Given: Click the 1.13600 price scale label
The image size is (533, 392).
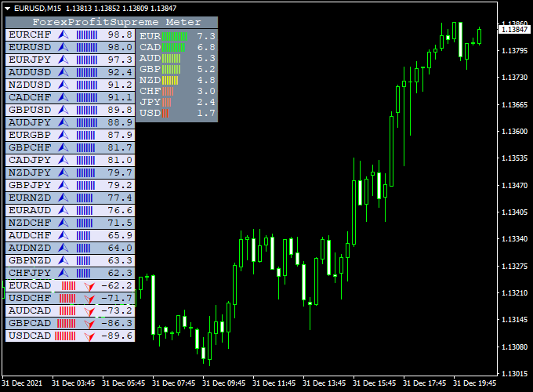Looking at the screenshot, I should (x=515, y=132).
